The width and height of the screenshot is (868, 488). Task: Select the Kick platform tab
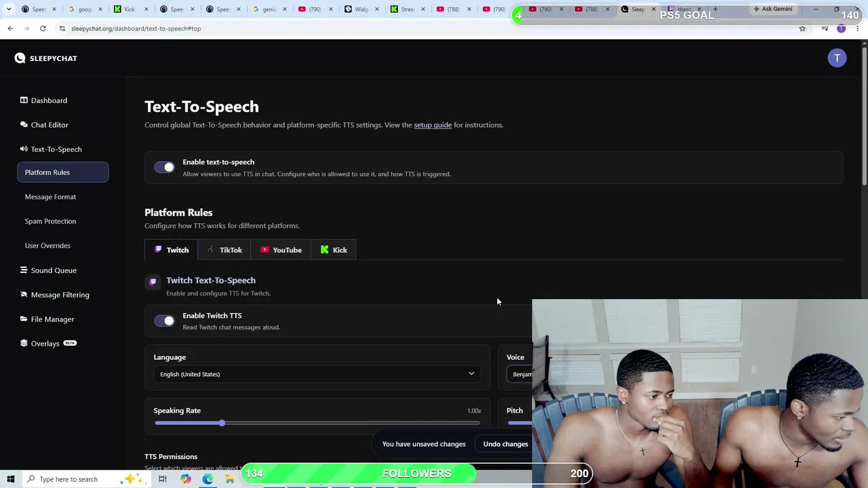[334, 250]
